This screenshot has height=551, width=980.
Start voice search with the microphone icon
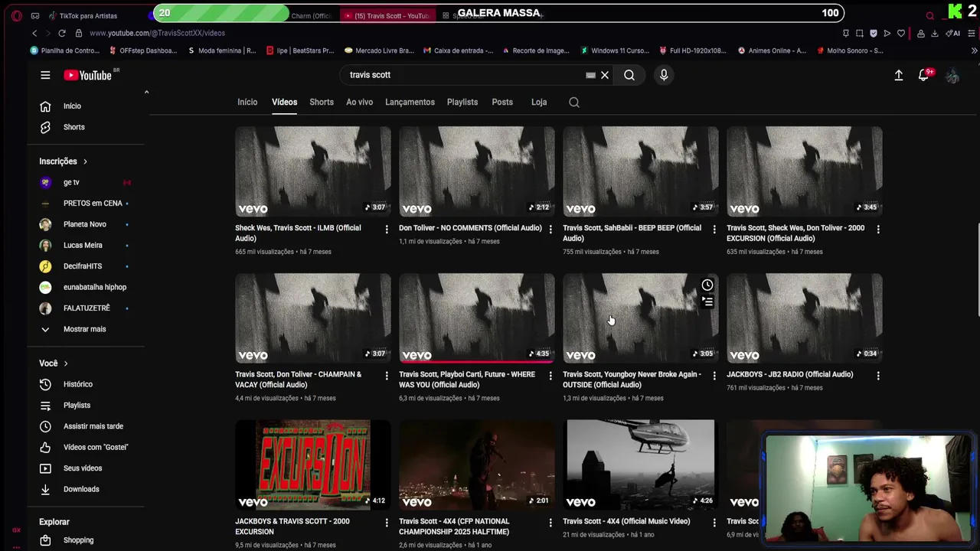(664, 75)
